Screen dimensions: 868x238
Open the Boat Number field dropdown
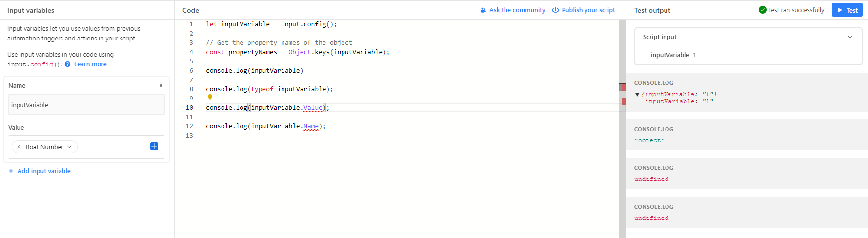point(44,147)
